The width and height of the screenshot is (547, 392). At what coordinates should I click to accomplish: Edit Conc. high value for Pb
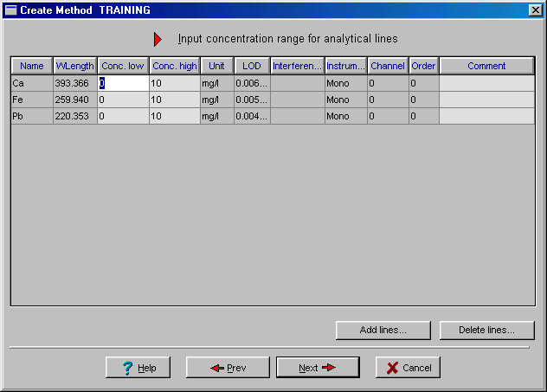[175, 116]
